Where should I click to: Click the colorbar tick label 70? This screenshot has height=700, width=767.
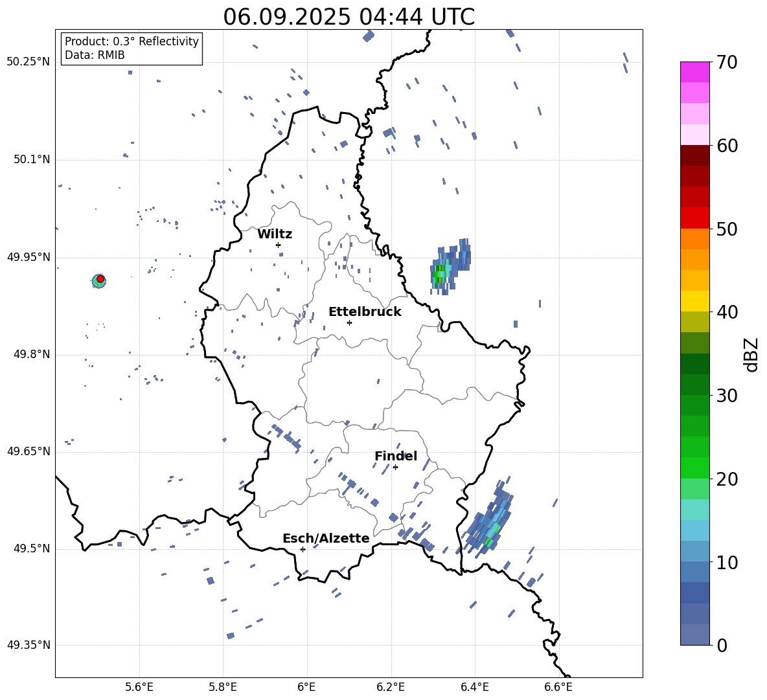727,63
